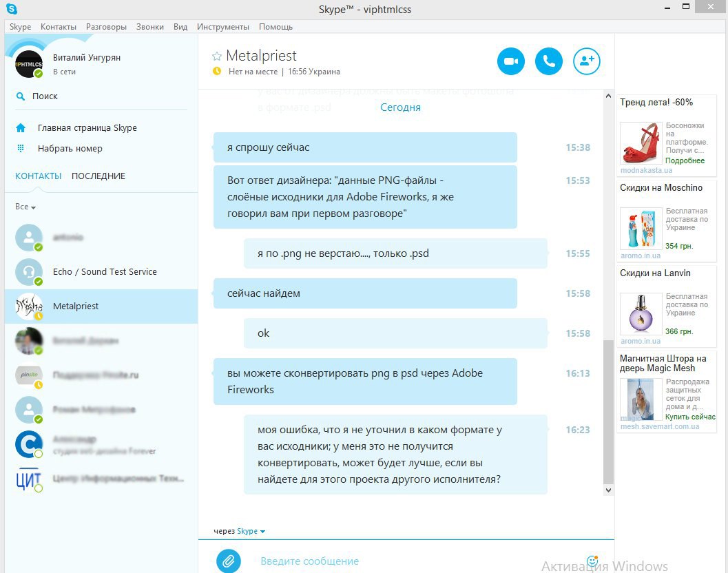This screenshot has height=573, width=728.
Task: Switch to the КОНТАКТЫ tab
Action: click(38, 176)
